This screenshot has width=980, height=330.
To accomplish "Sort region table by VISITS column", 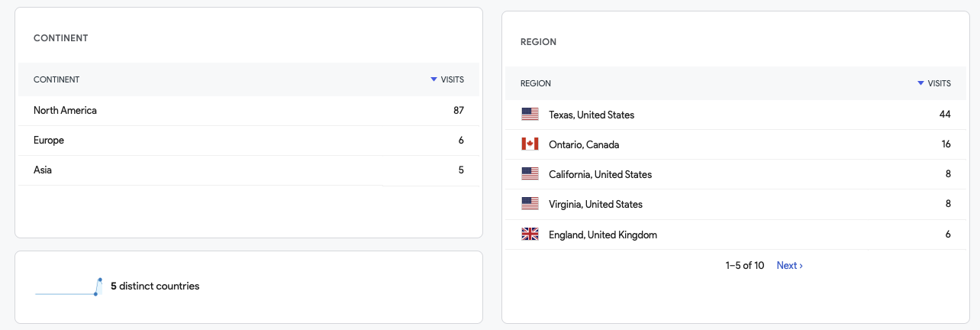I will click(934, 83).
